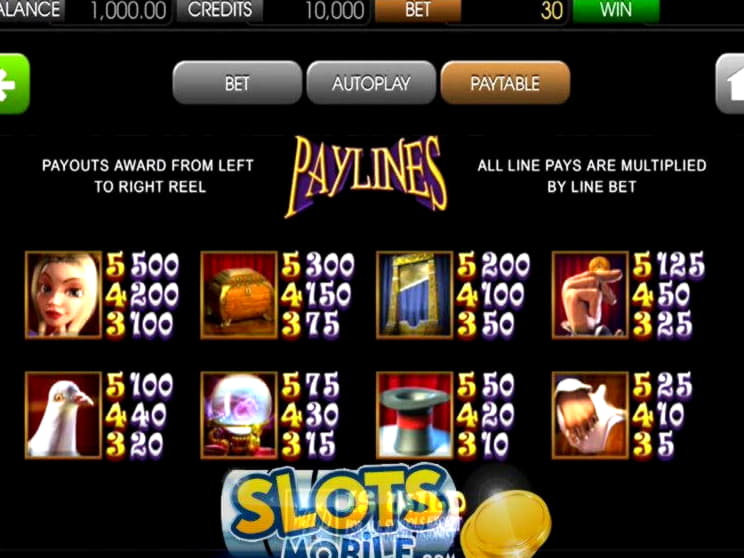The image size is (744, 558).
Task: Click the Paylines title logo
Action: point(366,176)
